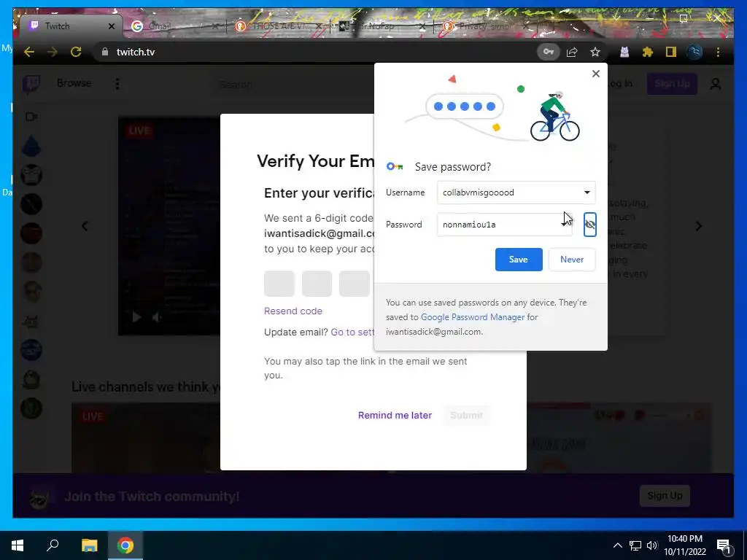Screen dimensions: 747x560
Task: Click the sidebar camera icon
Action: 31,117
